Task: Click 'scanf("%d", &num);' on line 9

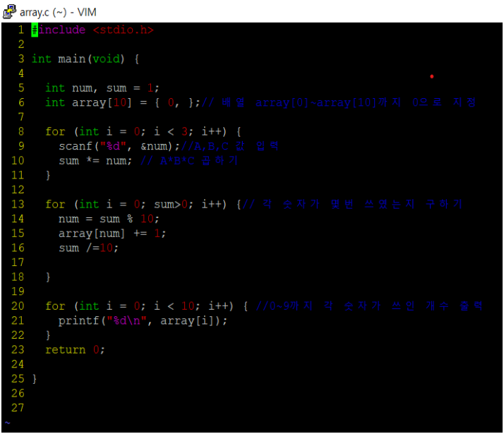Action: pos(119,146)
